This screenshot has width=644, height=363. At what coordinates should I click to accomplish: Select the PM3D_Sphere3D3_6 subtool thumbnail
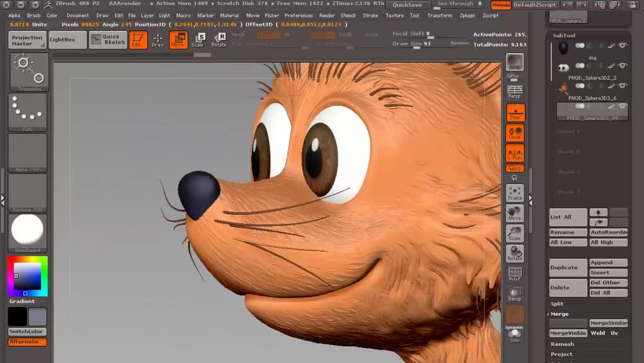pyautogui.click(x=563, y=88)
